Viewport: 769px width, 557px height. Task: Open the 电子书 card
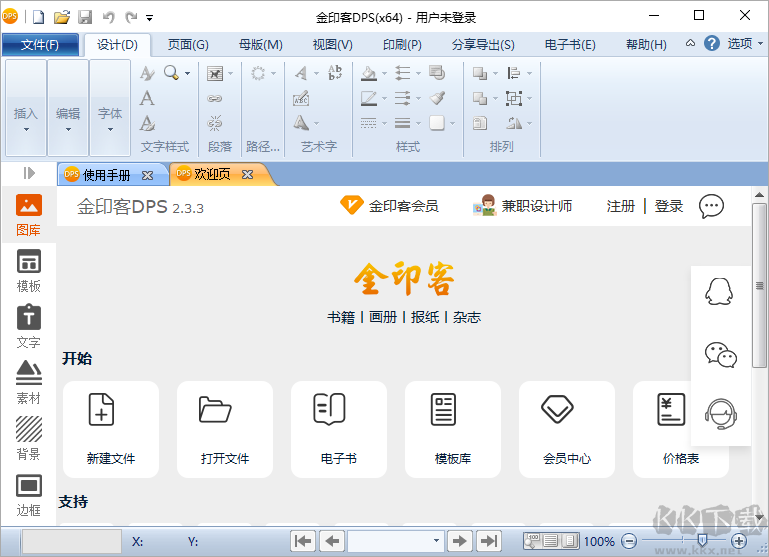pyautogui.click(x=339, y=430)
